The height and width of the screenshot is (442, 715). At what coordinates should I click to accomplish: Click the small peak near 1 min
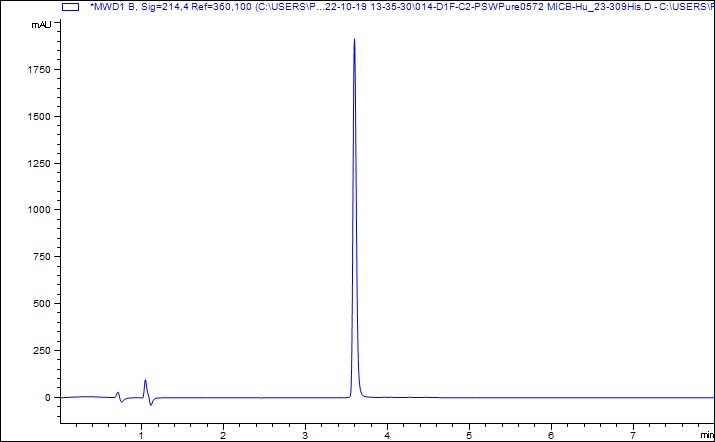(145, 380)
